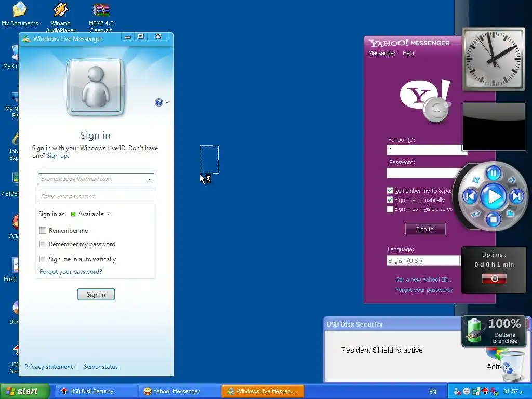Open the help icon dropdown arrow
532x399 pixels.
coord(167,102)
